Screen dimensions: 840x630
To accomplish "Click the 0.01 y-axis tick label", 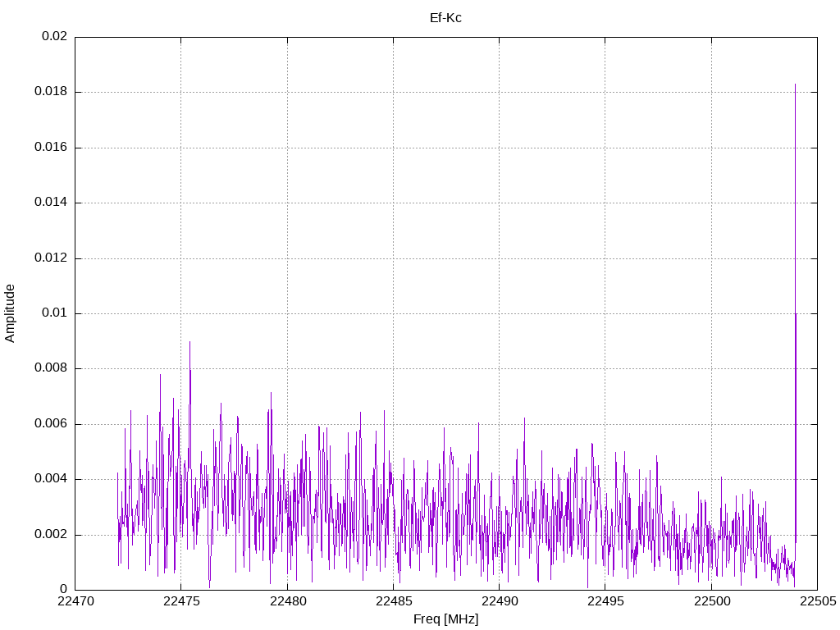I will tap(53, 313).
